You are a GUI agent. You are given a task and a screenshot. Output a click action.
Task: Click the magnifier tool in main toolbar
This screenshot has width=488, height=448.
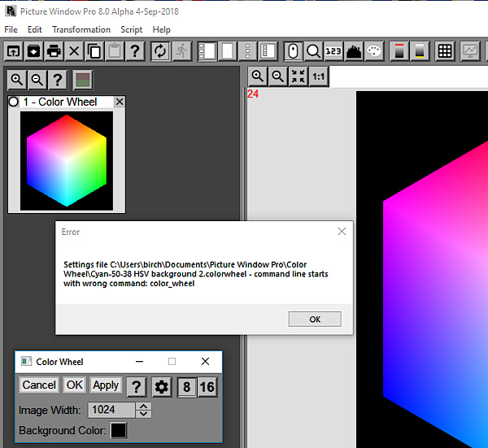pos(313,51)
